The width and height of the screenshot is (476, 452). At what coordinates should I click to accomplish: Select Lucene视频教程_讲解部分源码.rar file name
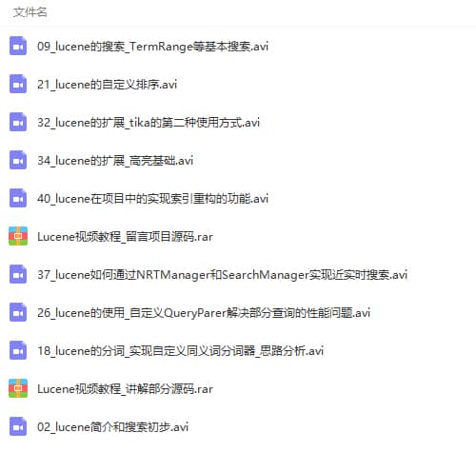click(125, 389)
